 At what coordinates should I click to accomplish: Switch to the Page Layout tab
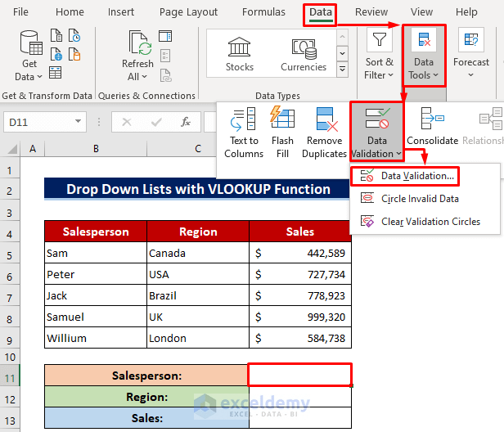[x=189, y=12]
